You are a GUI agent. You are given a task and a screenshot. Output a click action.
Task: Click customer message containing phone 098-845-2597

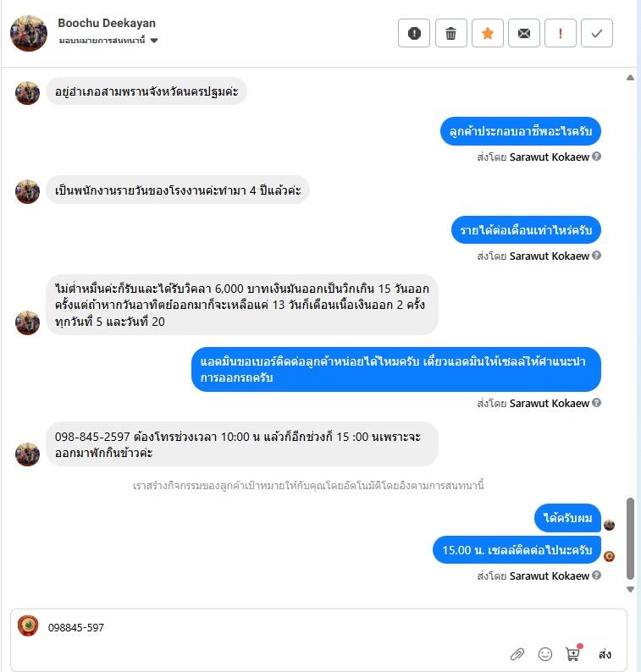242,444
